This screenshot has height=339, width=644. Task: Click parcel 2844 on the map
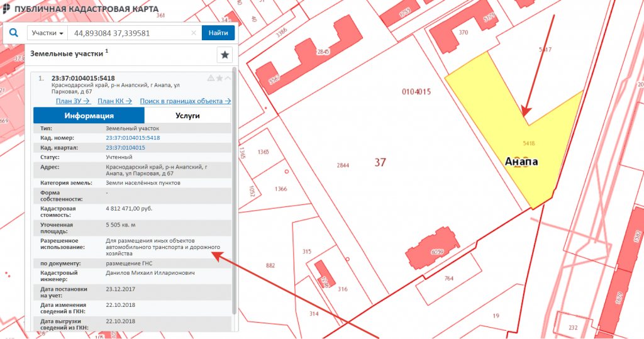pos(343,165)
